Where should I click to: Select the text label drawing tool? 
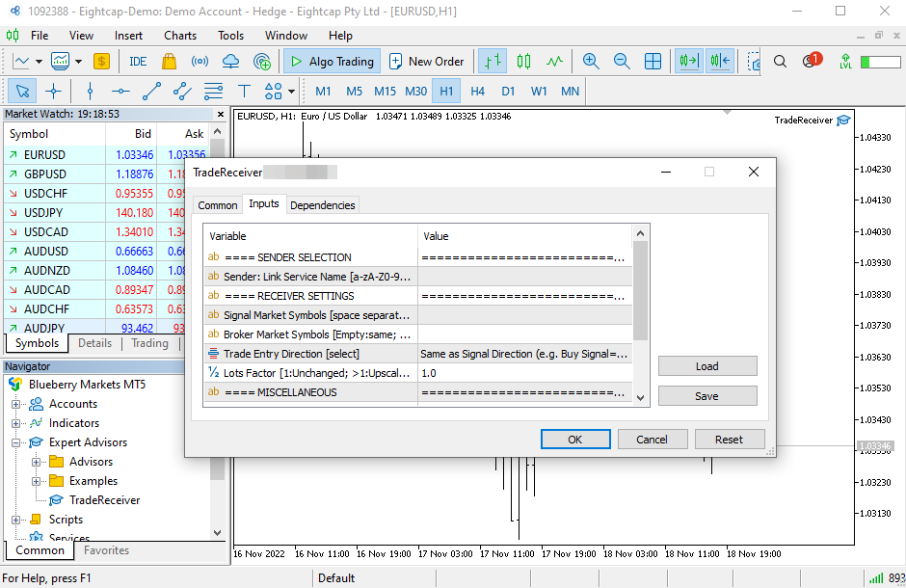click(x=244, y=92)
